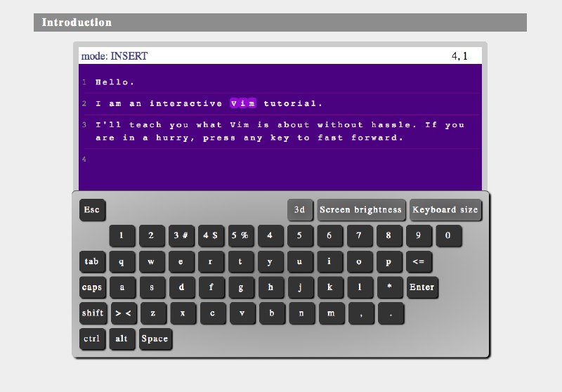Open the Screen brightness control
This screenshot has height=392, width=562.
361,209
